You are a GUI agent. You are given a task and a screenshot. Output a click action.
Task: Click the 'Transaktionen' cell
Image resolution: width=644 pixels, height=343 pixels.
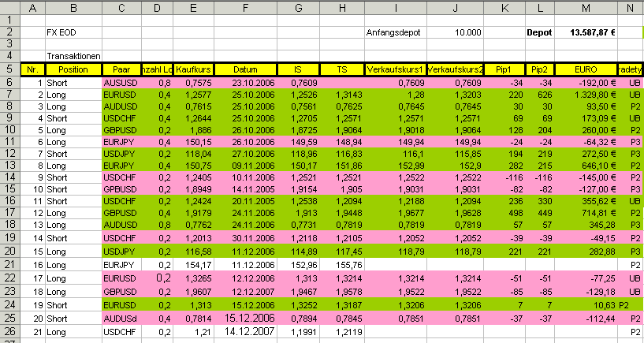click(73, 57)
